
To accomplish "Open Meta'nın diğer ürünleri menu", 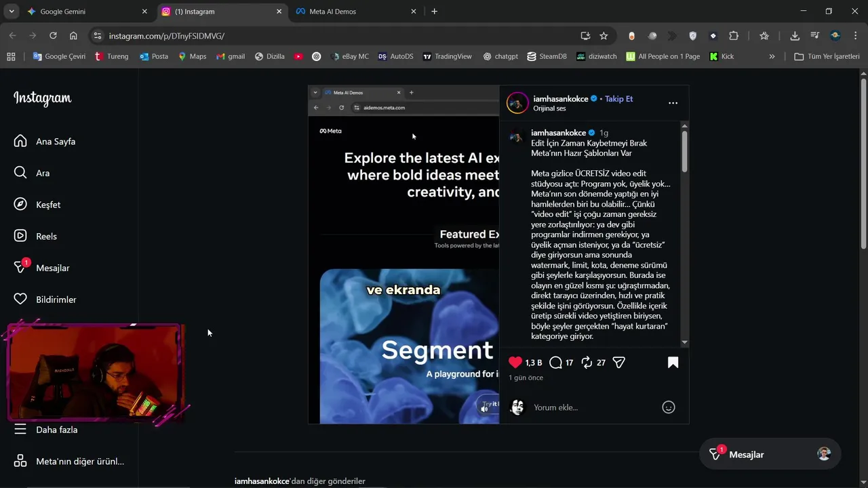I will 69,462.
